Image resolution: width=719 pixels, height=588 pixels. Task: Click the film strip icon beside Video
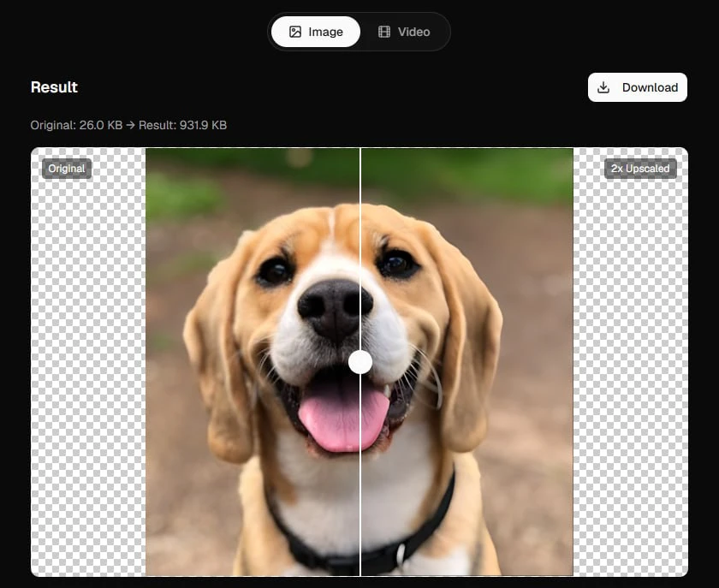[x=384, y=32]
